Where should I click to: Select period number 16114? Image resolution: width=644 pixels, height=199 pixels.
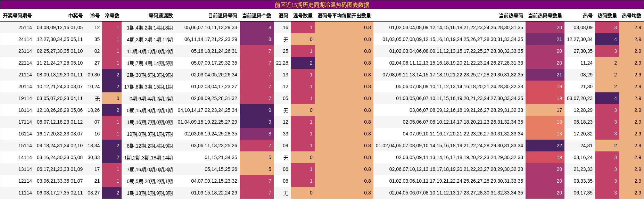click(25, 134)
